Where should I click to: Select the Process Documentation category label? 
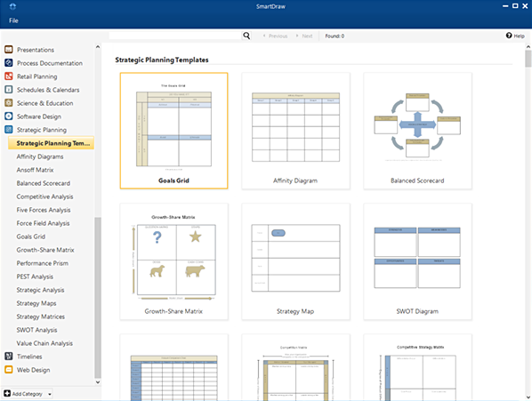click(50, 63)
